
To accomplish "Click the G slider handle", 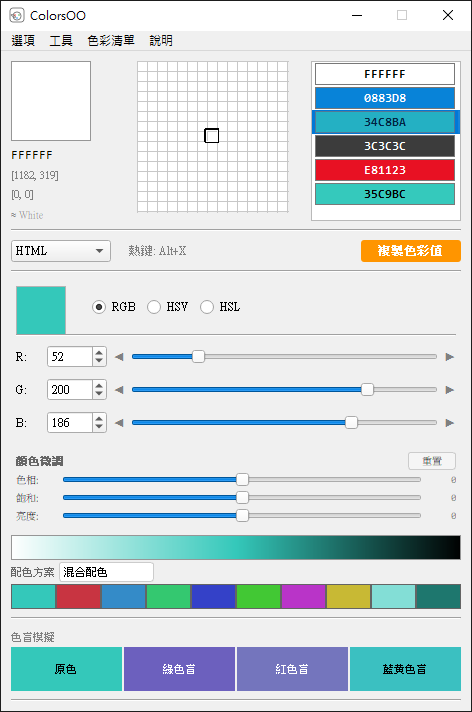I will click(367, 390).
